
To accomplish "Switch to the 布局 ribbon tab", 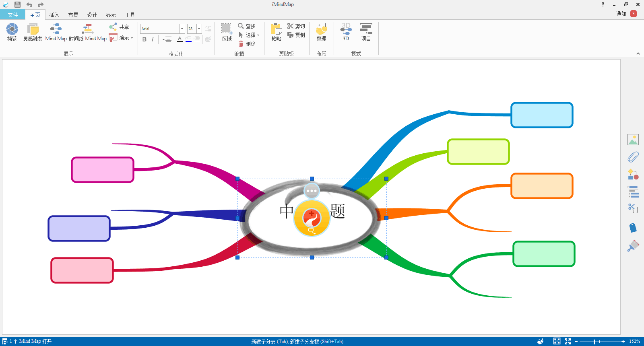I will pos(73,15).
